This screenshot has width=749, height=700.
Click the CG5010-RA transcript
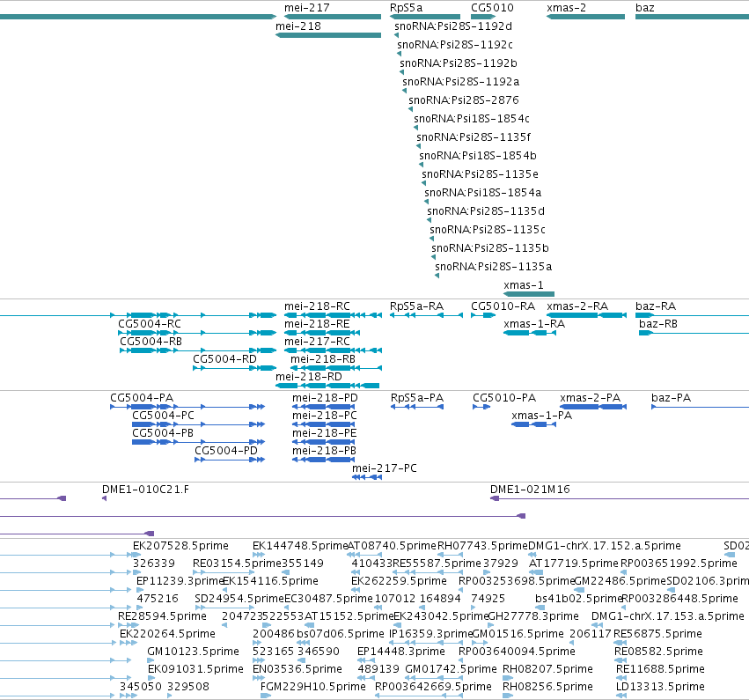pyautogui.click(x=483, y=315)
